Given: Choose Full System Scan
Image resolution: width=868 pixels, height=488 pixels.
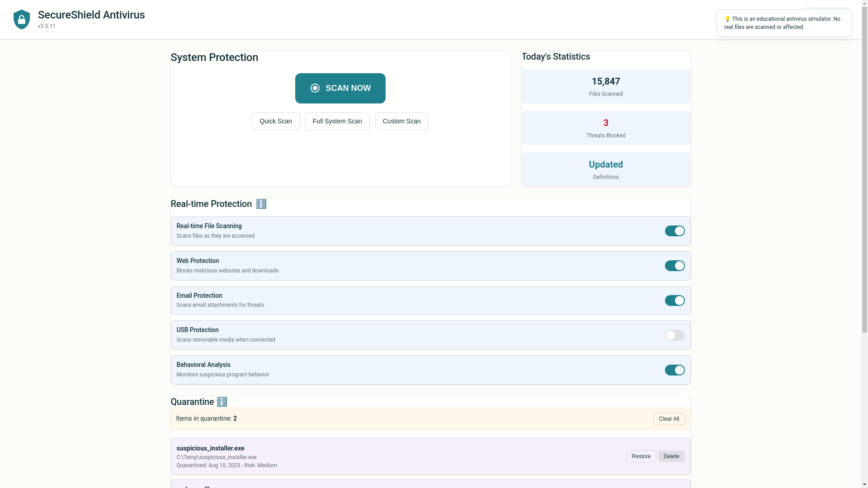Looking at the screenshot, I should [x=337, y=121].
